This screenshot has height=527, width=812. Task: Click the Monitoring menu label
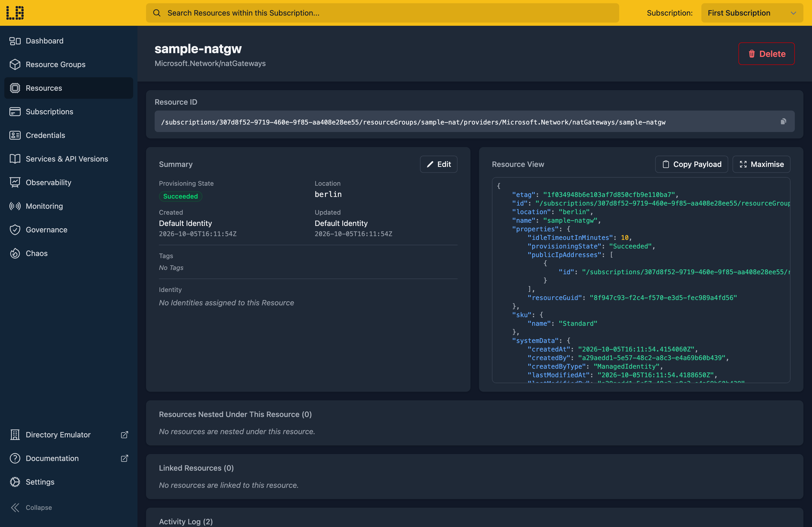[44, 206]
